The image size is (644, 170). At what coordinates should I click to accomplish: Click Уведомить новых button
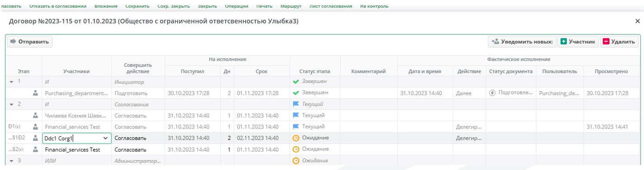522,41
